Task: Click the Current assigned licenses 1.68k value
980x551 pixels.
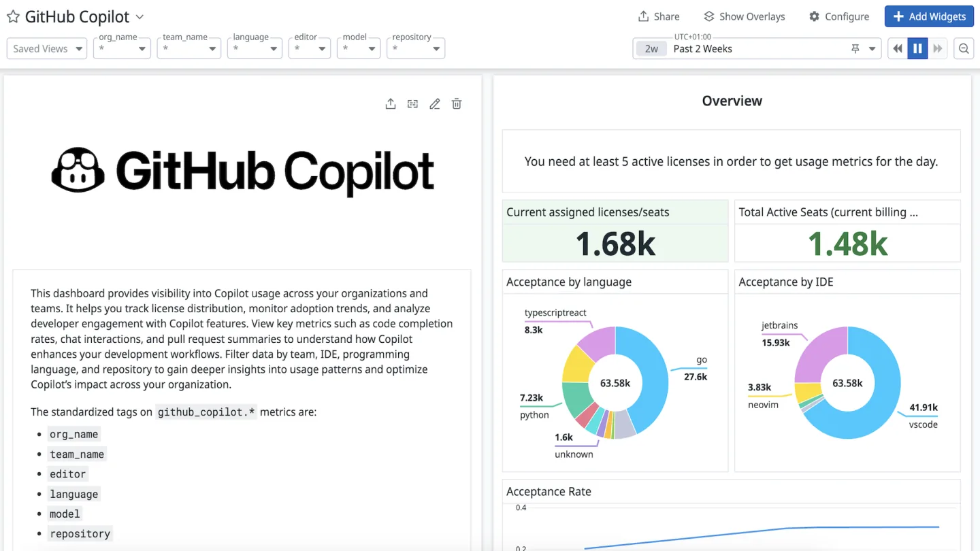Action: (615, 244)
